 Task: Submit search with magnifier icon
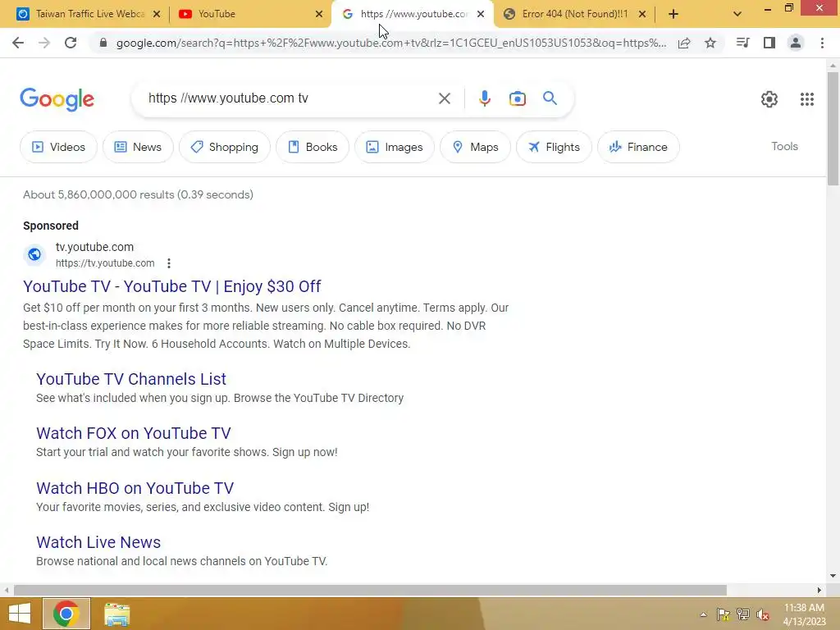[x=550, y=98]
